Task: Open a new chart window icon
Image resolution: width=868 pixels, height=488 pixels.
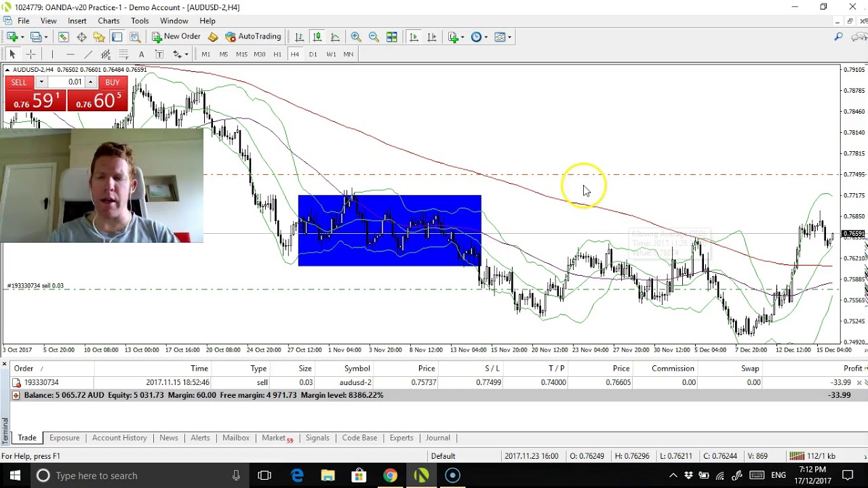Action: point(12,37)
